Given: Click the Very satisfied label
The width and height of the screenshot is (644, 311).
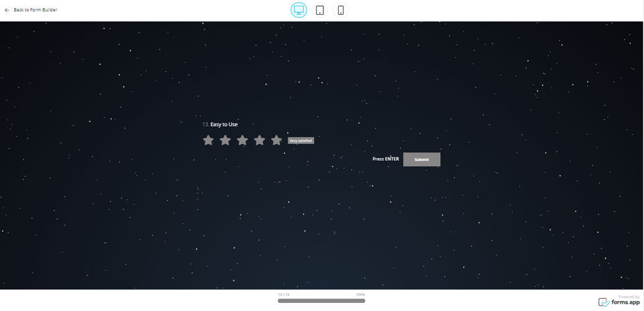Looking at the screenshot, I should pos(301,141).
